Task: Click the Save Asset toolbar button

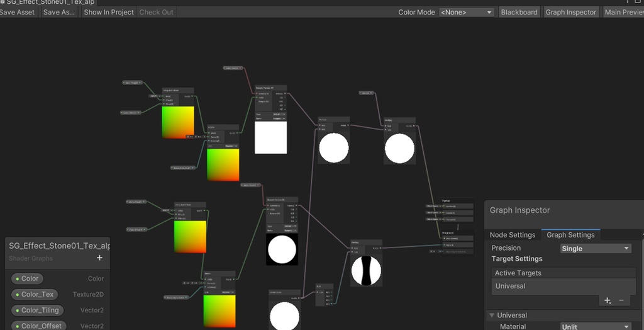Action: pyautogui.click(x=17, y=12)
